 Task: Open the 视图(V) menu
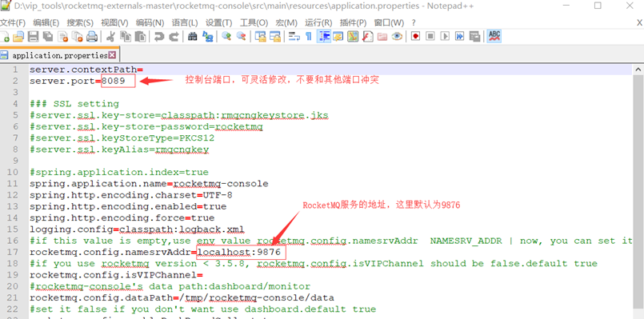(x=114, y=22)
